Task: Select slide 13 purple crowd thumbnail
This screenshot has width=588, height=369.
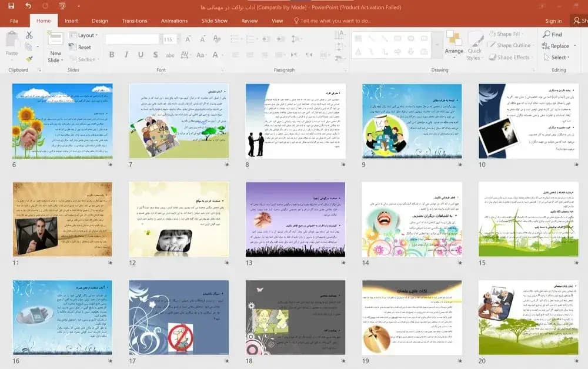Action: (296, 220)
